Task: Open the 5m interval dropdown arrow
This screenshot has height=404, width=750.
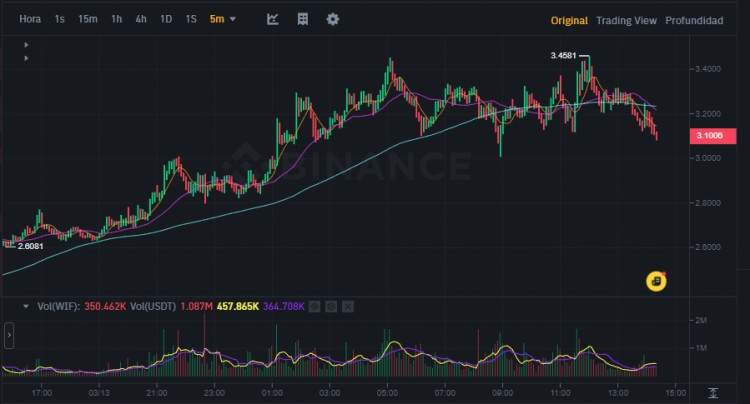Action: click(233, 19)
